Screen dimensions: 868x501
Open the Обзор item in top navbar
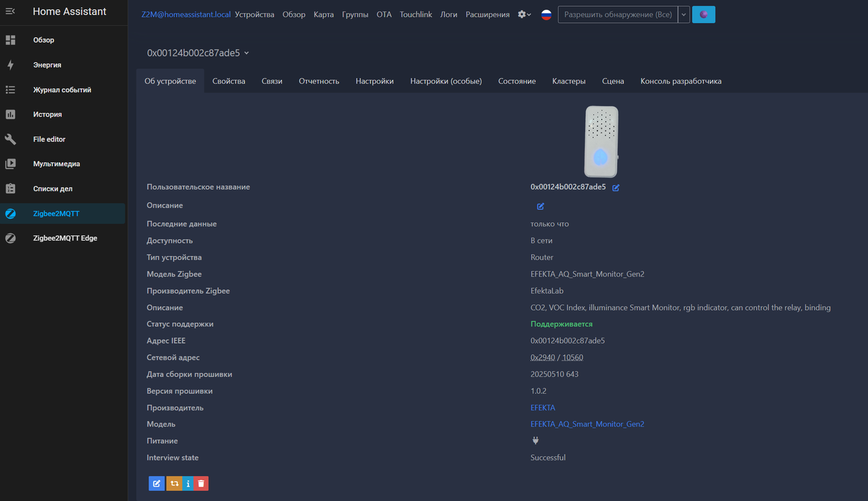point(294,14)
